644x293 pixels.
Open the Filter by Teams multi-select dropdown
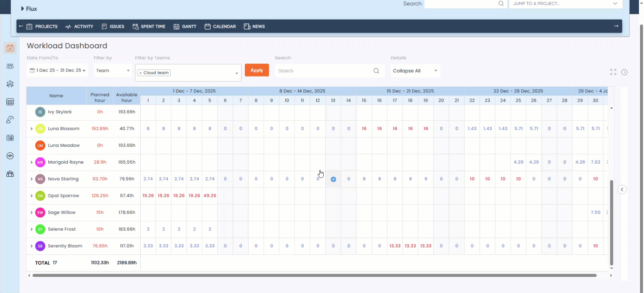pos(188,73)
